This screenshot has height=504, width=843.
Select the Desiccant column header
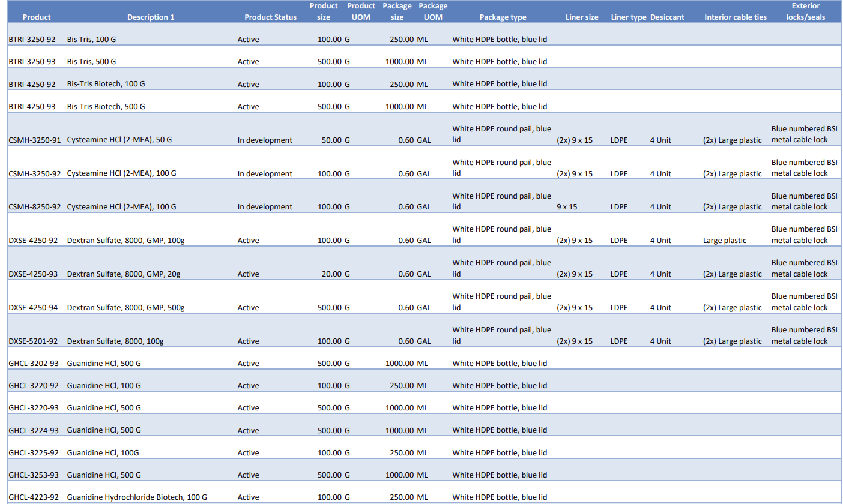click(x=667, y=17)
